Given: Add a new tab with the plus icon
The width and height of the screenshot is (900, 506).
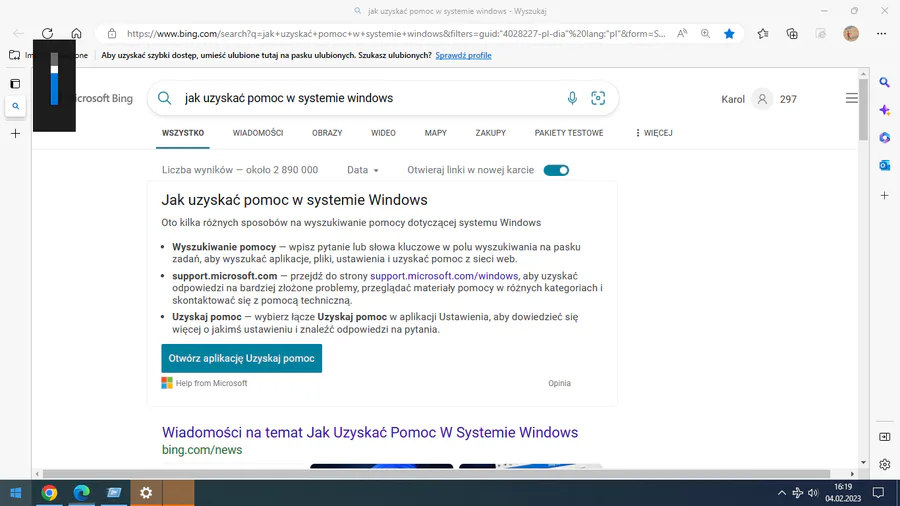Looking at the screenshot, I should point(15,134).
